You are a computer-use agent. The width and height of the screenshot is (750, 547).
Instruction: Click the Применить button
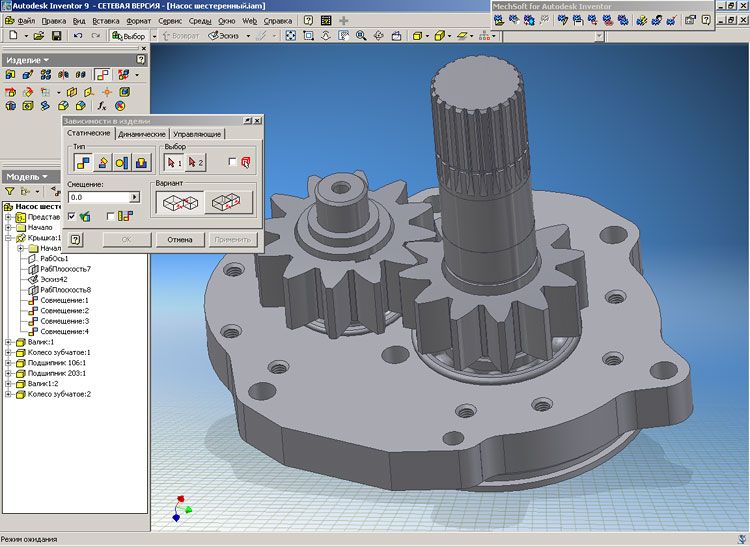tap(233, 240)
